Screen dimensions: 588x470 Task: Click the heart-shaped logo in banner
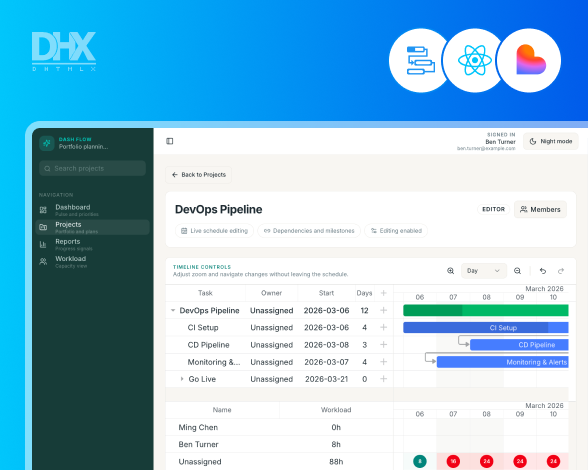click(530, 60)
